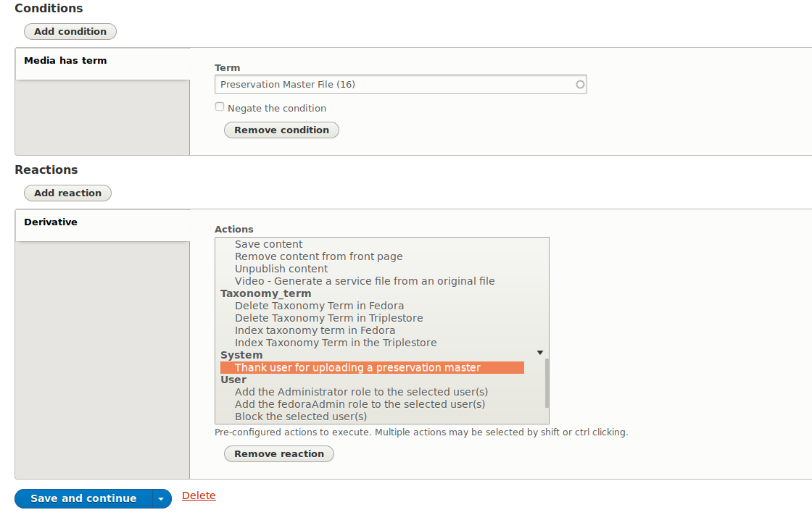Click "Remove reaction"
This screenshot has width=812, height=523.
[278, 453]
